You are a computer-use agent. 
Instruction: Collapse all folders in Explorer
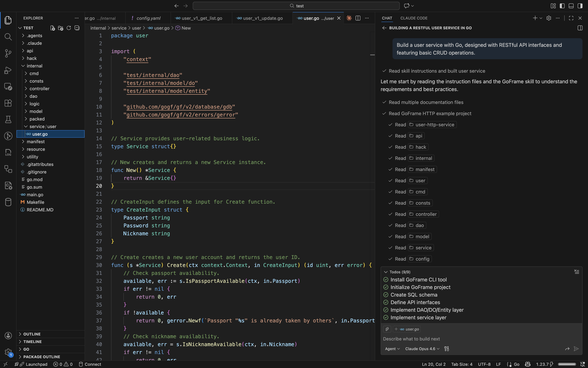pyautogui.click(x=77, y=28)
